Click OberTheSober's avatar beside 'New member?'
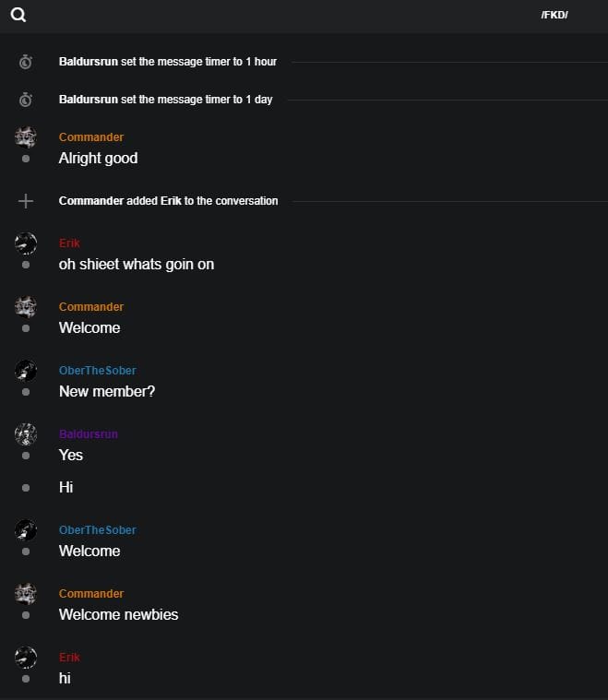 pyautogui.click(x=26, y=371)
